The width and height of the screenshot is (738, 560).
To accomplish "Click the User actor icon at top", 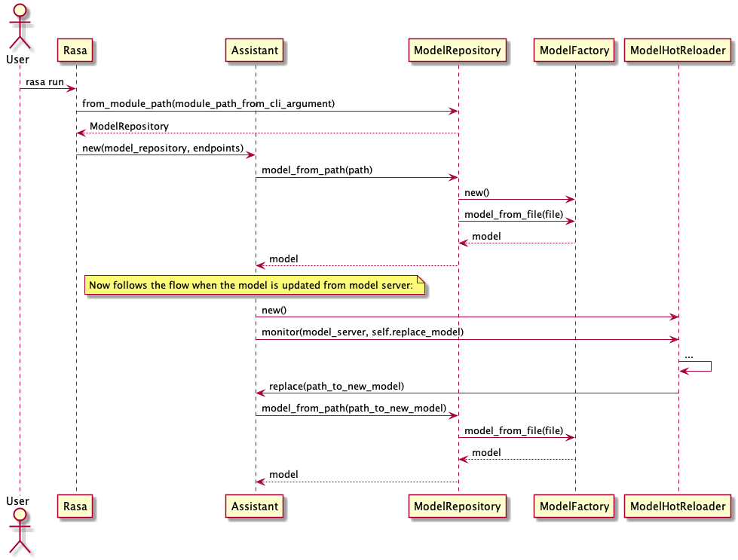I will click(20, 27).
